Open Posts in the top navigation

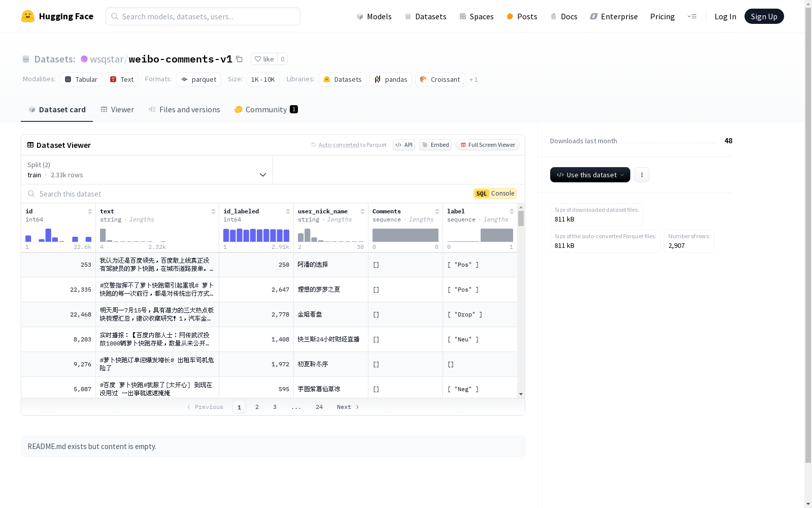[522, 16]
